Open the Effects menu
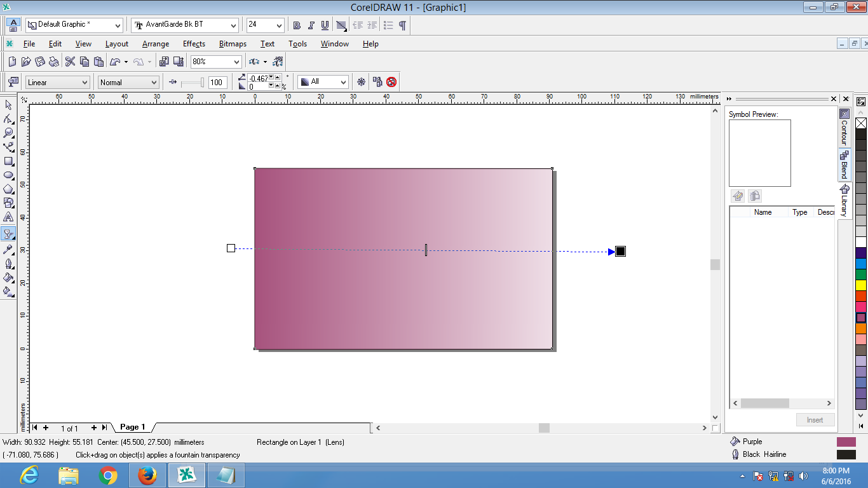Viewport: 868px width, 488px height. pyautogui.click(x=194, y=44)
